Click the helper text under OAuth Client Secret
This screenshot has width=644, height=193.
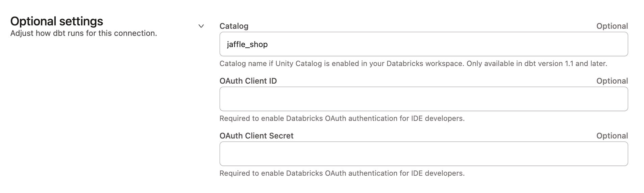tap(342, 173)
